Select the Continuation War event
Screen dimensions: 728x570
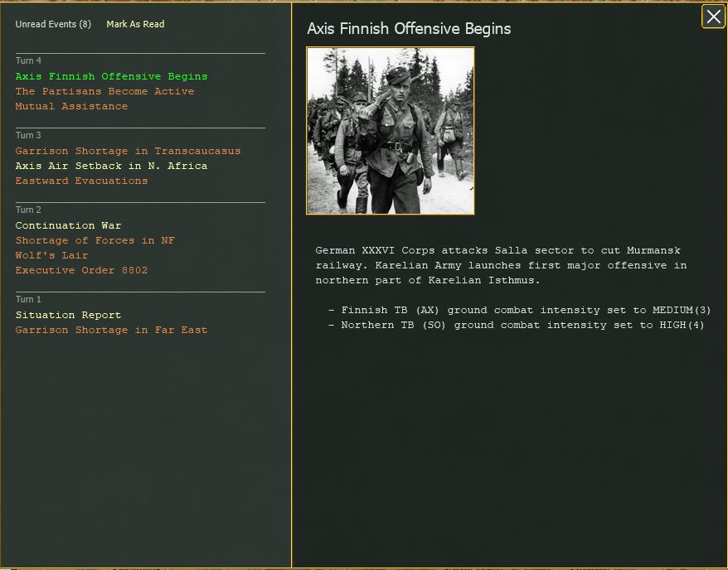(68, 225)
